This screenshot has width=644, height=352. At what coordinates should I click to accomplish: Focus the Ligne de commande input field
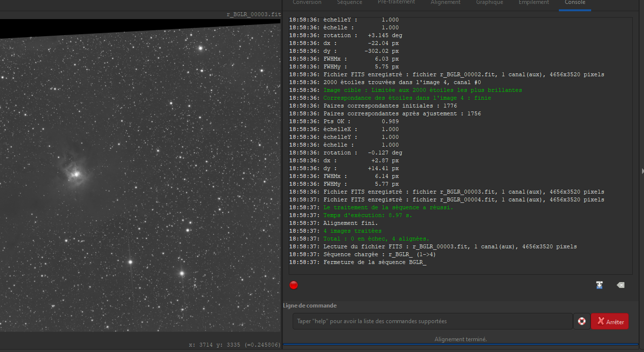[433, 321]
